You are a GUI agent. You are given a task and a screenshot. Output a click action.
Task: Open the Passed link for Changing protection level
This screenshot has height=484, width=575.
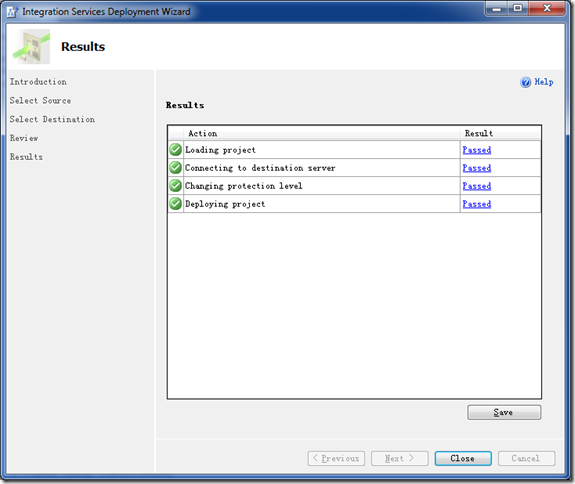click(x=476, y=186)
